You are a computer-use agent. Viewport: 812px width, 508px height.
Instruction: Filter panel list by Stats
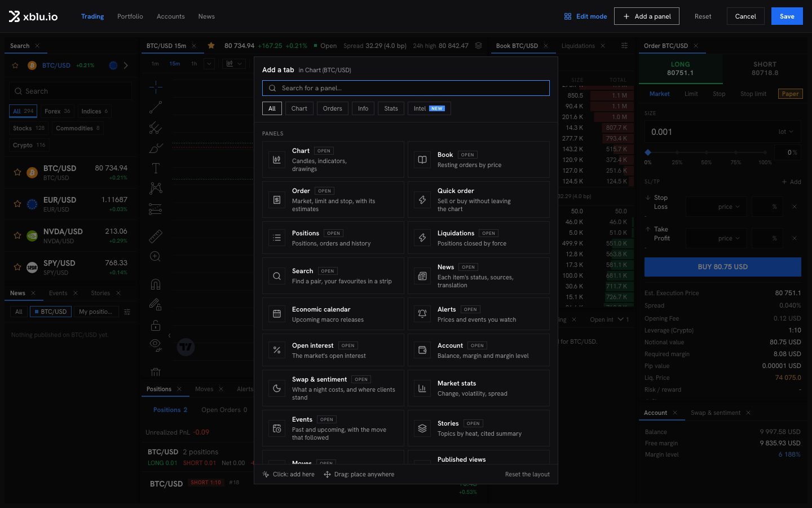(391, 108)
